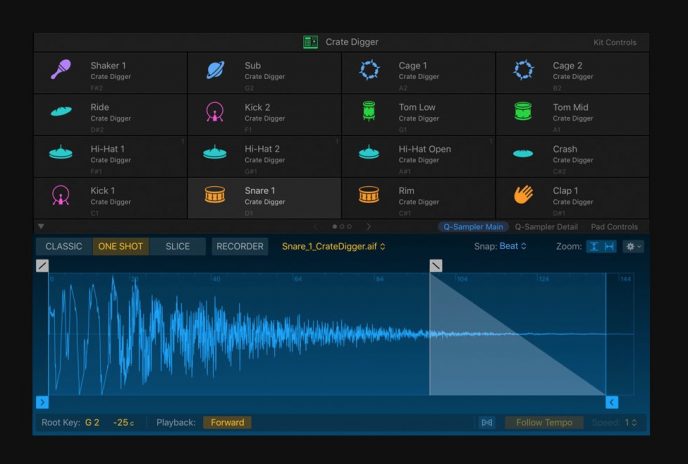Image resolution: width=688 pixels, height=464 pixels.
Task: Select the Clap 1 hand icon
Action: 523,194
